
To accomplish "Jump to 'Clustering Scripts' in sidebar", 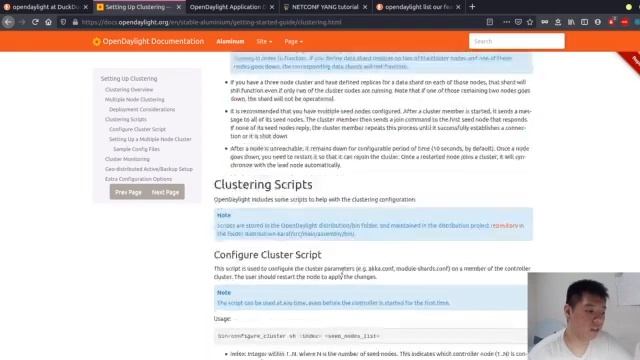I will click(126, 119).
